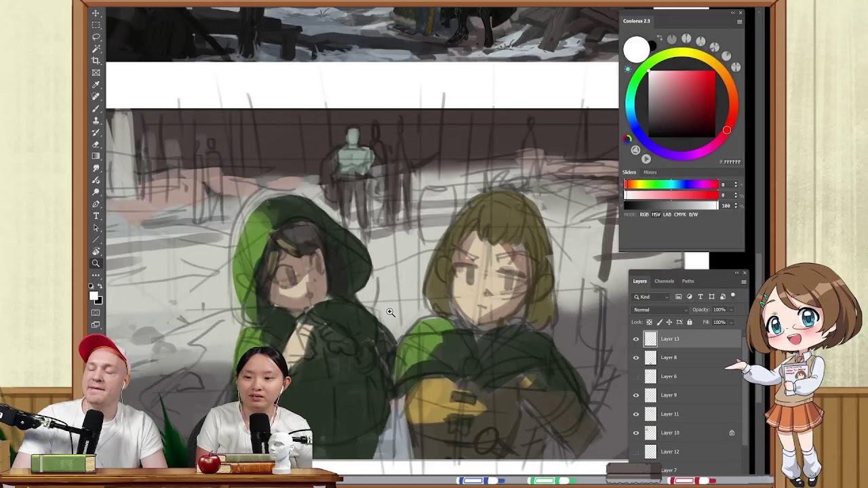Click the white foreground color circle
This screenshot has width=868, height=488.
click(636, 49)
